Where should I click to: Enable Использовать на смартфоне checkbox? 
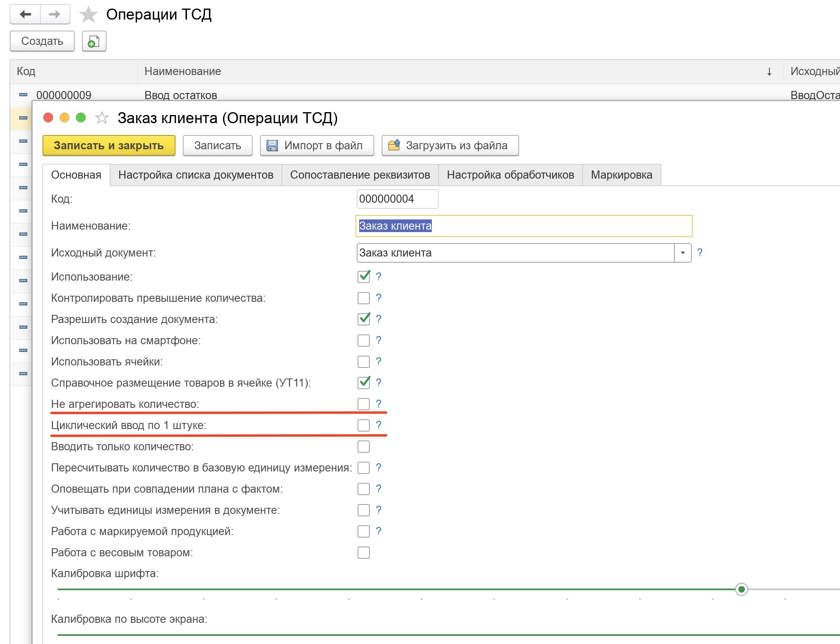pos(364,341)
